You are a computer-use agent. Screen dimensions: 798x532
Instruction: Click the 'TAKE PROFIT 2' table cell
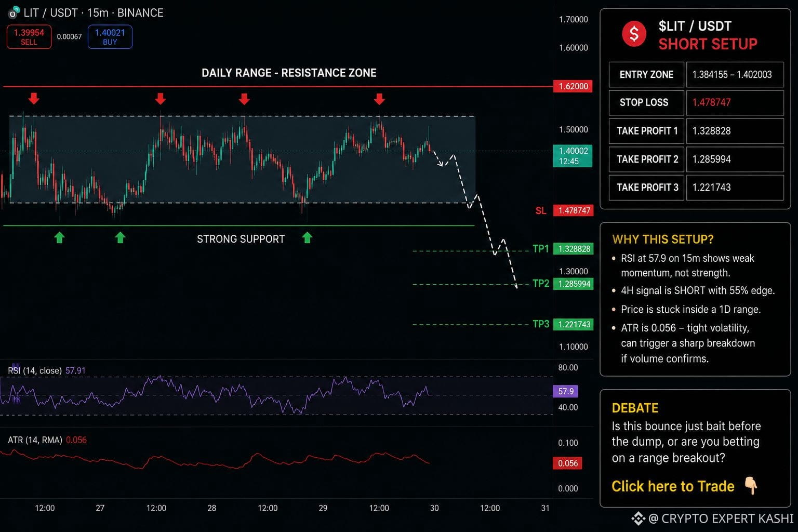coord(646,159)
